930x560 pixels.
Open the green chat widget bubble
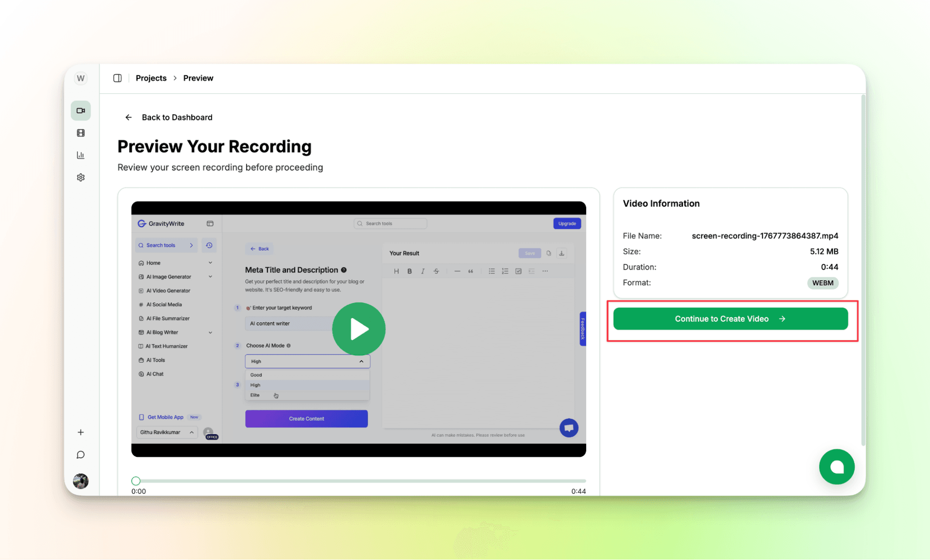(837, 467)
